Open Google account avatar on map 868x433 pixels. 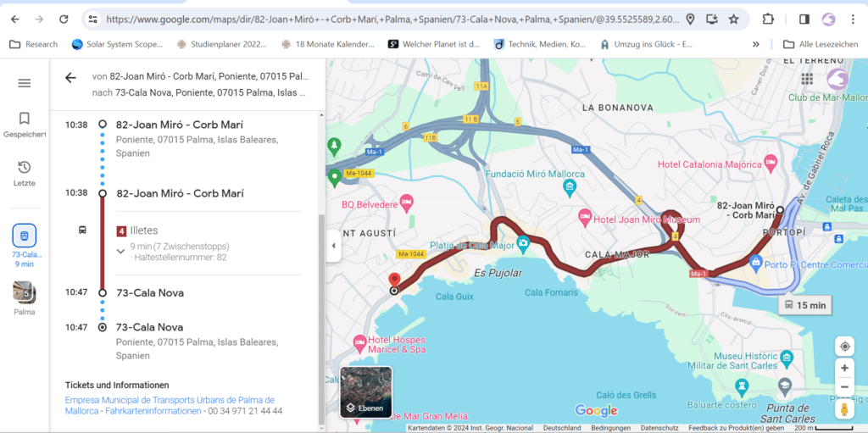tap(837, 79)
